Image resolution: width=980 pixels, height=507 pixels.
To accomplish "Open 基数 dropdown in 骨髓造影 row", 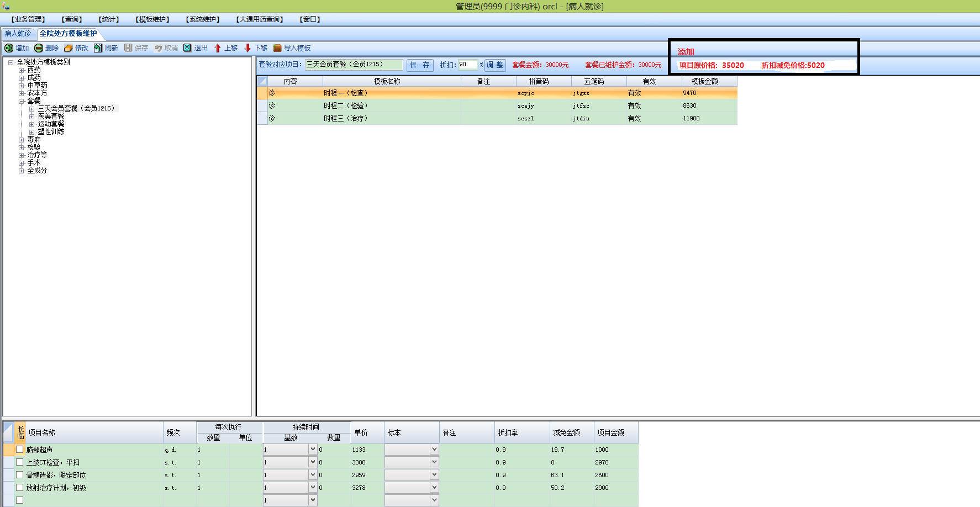I will point(313,475).
